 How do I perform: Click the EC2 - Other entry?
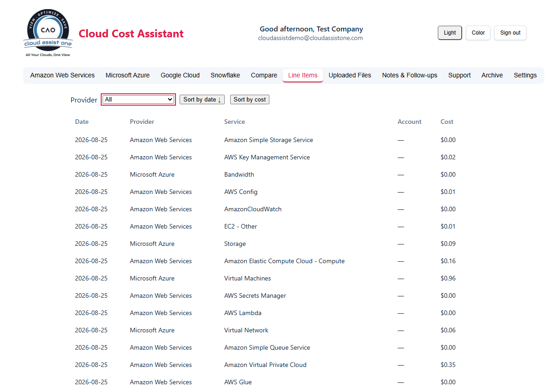pos(241,226)
